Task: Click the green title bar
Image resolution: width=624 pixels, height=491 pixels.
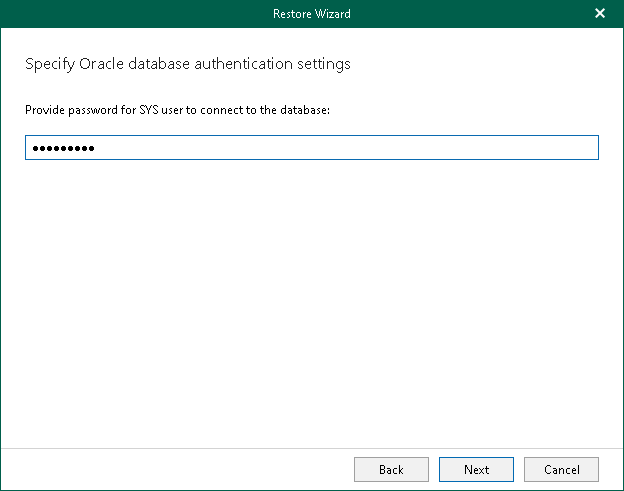Action: click(150, 14)
